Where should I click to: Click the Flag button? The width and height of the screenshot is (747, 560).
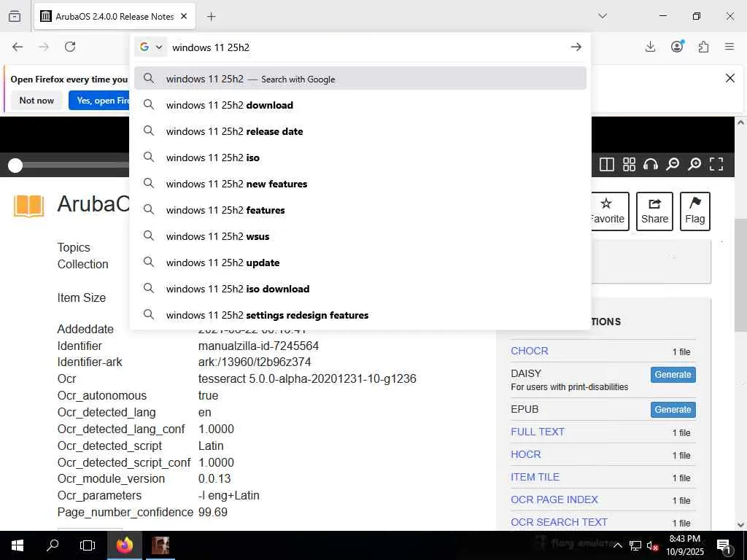click(x=694, y=211)
